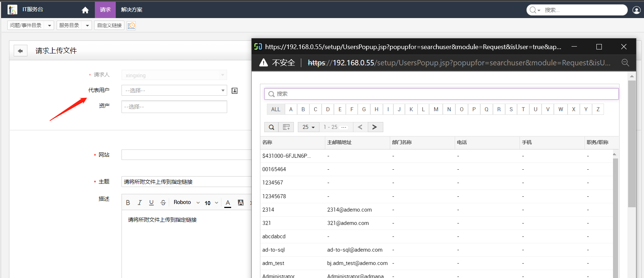Open the font size 10 dropdown
Screen dimensions: 644x278
211,203
